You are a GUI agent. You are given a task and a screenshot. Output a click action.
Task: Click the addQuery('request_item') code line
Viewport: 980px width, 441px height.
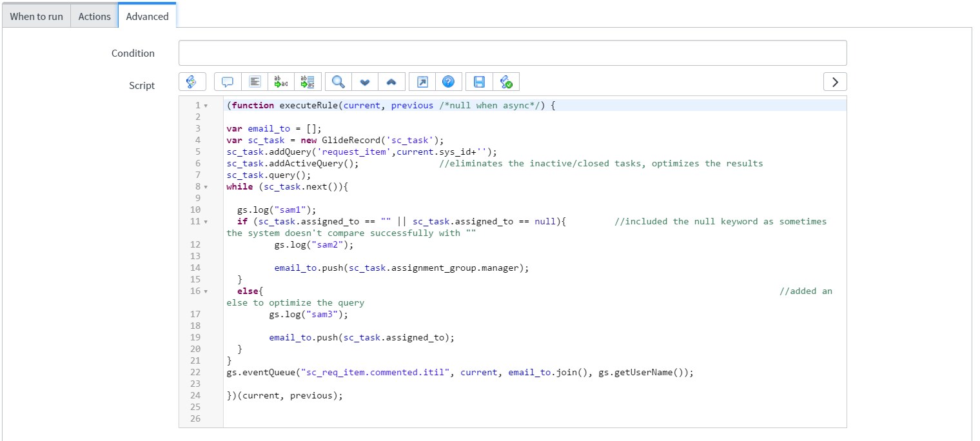pos(362,152)
